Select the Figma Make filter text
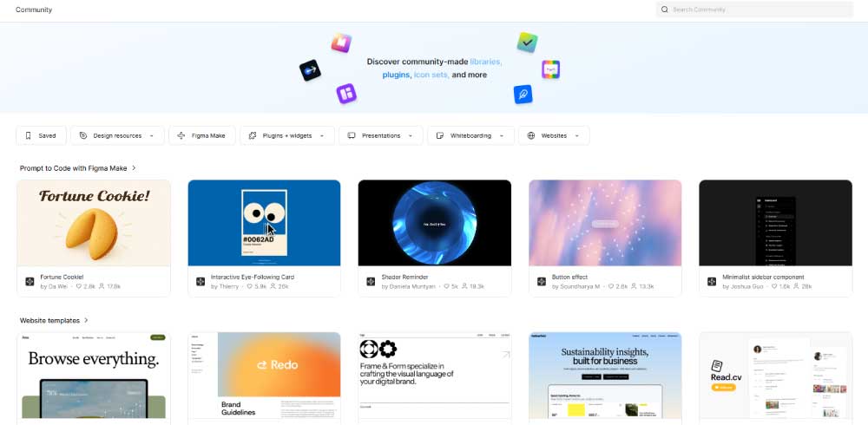This screenshot has width=868, height=425. tap(208, 135)
